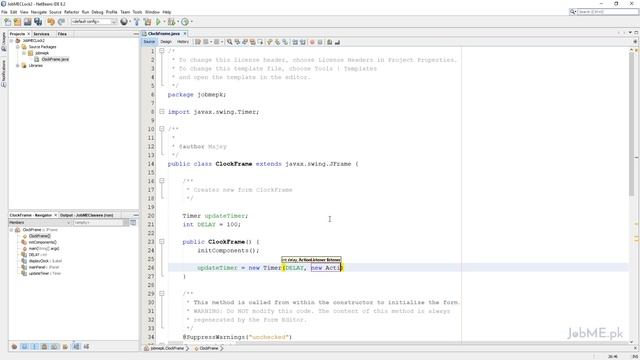Click the Find Selection magnifier icon in editor toolbar
The image size is (640, 360).
[229, 42]
